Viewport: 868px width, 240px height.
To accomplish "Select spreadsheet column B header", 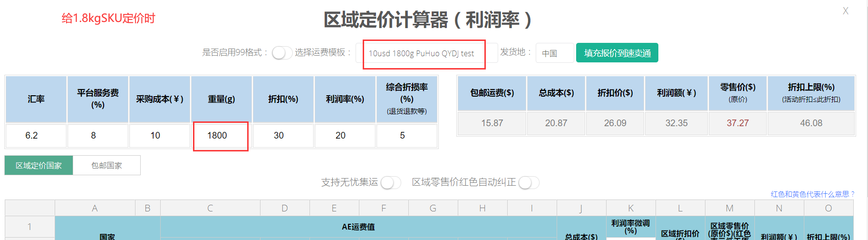I will click(x=148, y=208).
